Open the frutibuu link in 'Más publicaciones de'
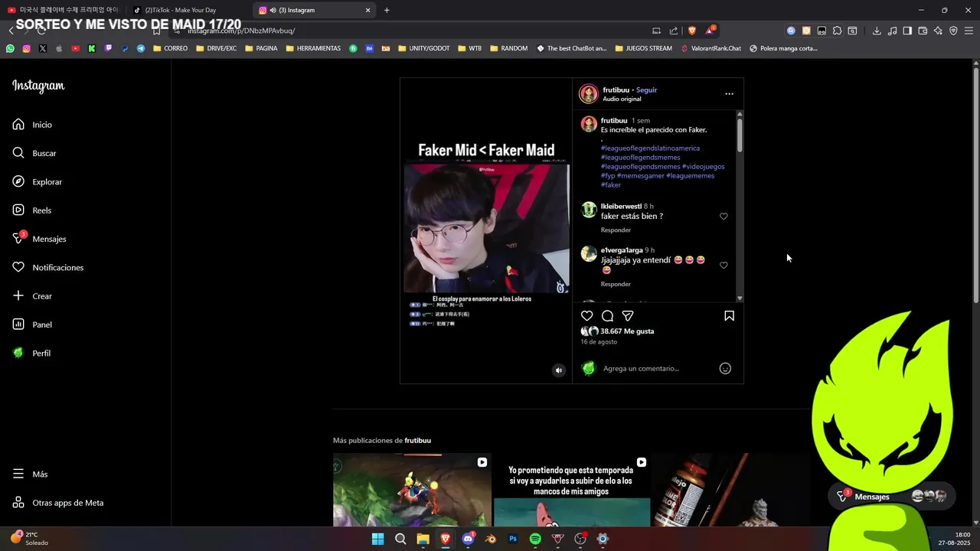The image size is (980, 551). tap(418, 440)
